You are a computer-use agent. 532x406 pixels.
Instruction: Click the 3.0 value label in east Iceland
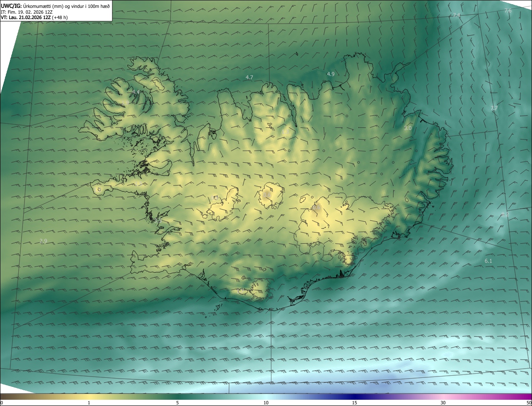tap(408, 128)
